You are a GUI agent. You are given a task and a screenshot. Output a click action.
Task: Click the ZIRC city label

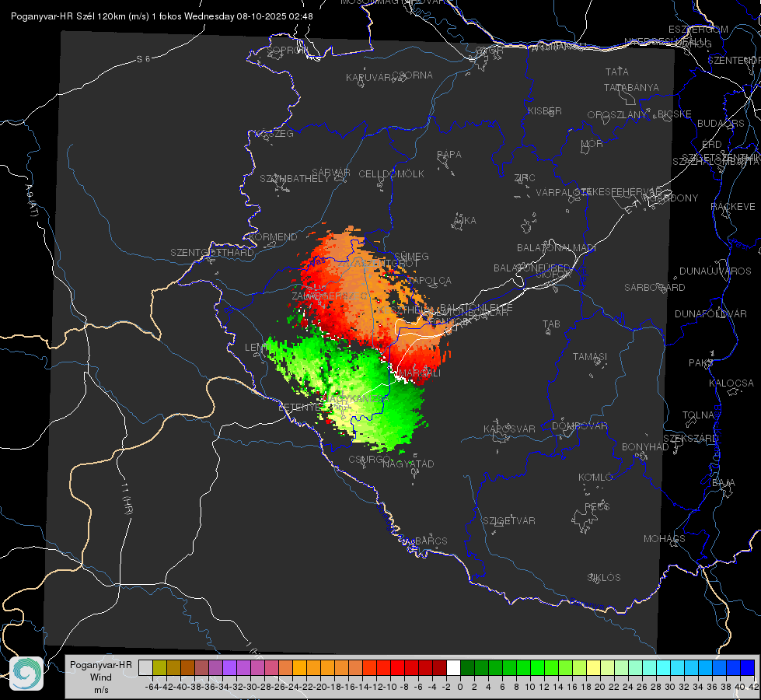525,178
